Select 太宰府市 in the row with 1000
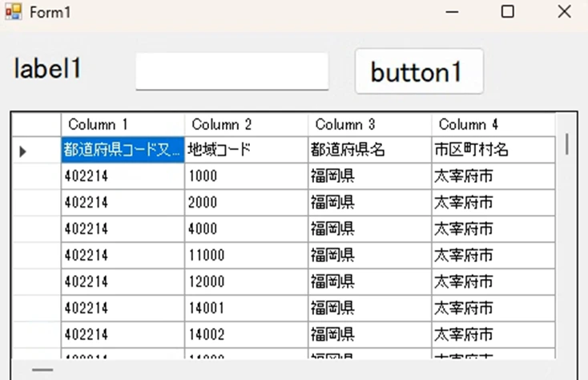This screenshot has height=380, width=588. point(493,176)
